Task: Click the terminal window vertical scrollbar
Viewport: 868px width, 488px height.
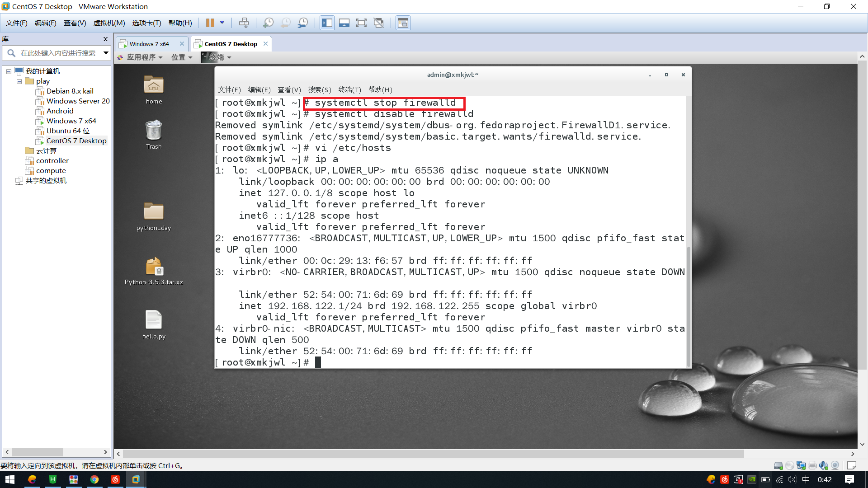Action: (x=689, y=307)
